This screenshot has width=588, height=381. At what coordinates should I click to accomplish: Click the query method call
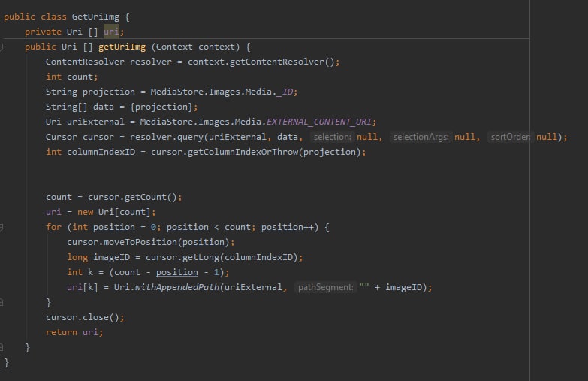point(190,137)
